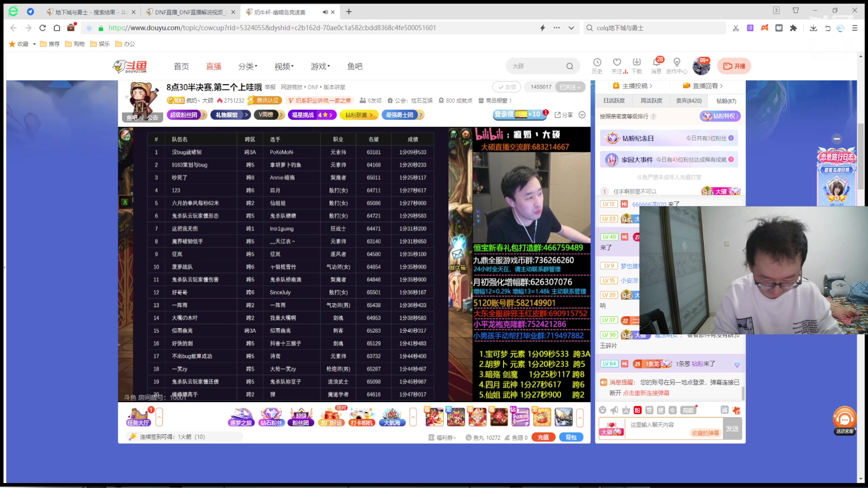The image size is (868, 488).
Task: Click the 点击重新连接弹幕 reconnect link
Action: [x=646, y=393]
